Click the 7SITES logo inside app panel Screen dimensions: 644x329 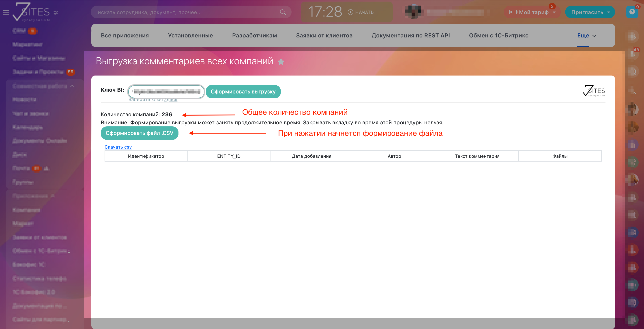click(x=594, y=91)
